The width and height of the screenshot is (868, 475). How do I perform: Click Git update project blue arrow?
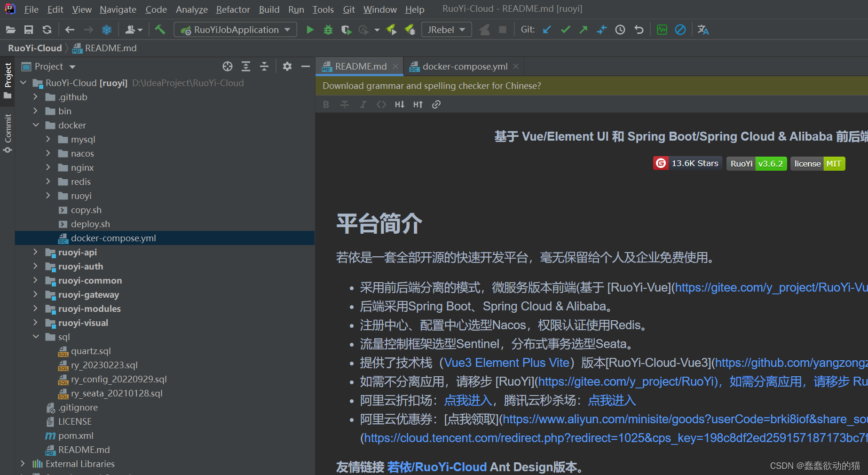click(x=547, y=30)
